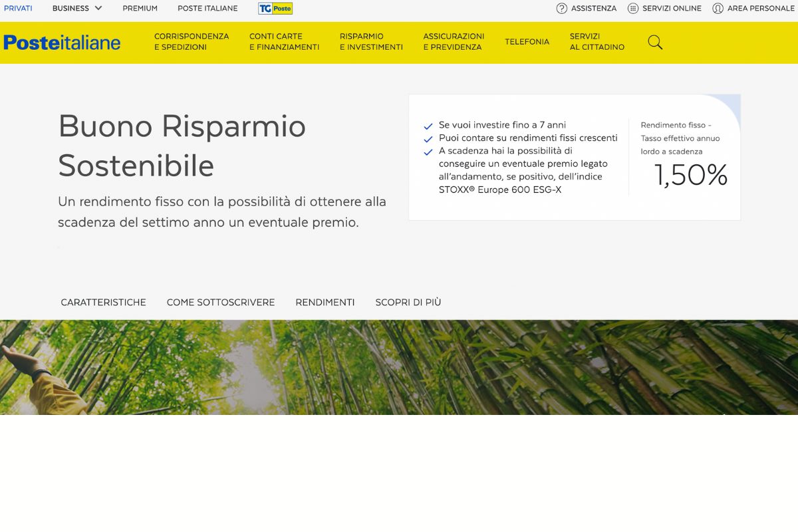The width and height of the screenshot is (798, 532).
Task: Open Corrispondenza e Spedizioni menu
Action: coord(192,42)
